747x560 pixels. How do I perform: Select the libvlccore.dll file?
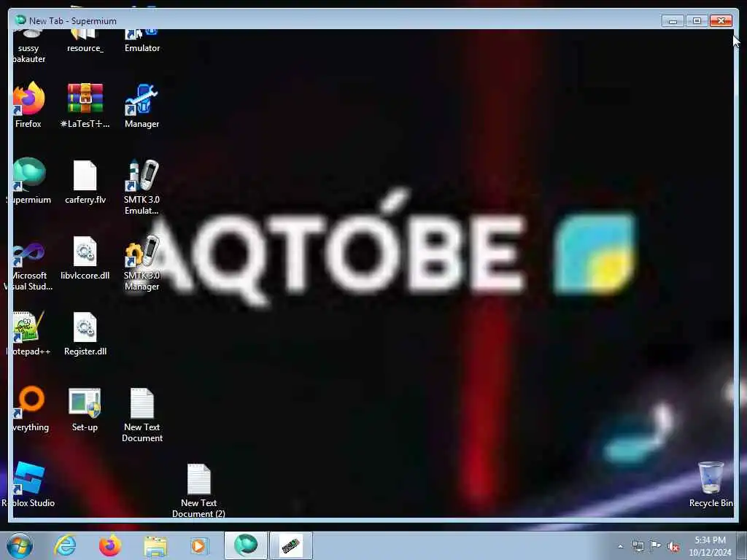click(x=85, y=257)
